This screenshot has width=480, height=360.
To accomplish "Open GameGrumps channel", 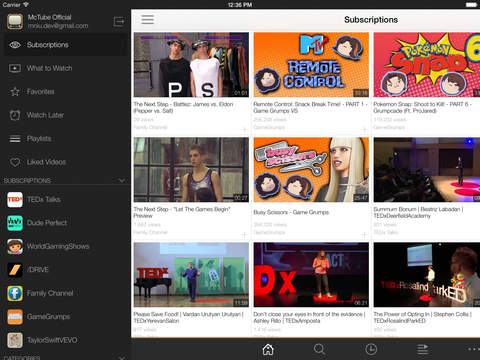I will 65,317.
